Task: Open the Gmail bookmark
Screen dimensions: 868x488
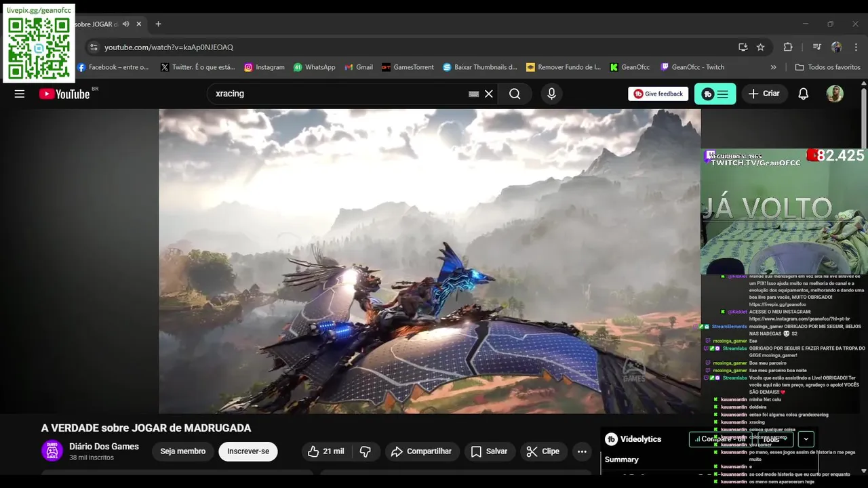Action: [359, 67]
